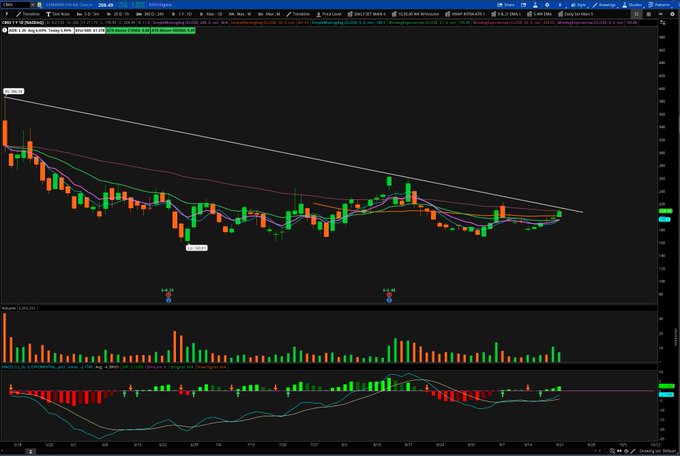The height and width of the screenshot is (456, 680).
Task: Open the Drawings menu
Action: [x=604, y=5]
